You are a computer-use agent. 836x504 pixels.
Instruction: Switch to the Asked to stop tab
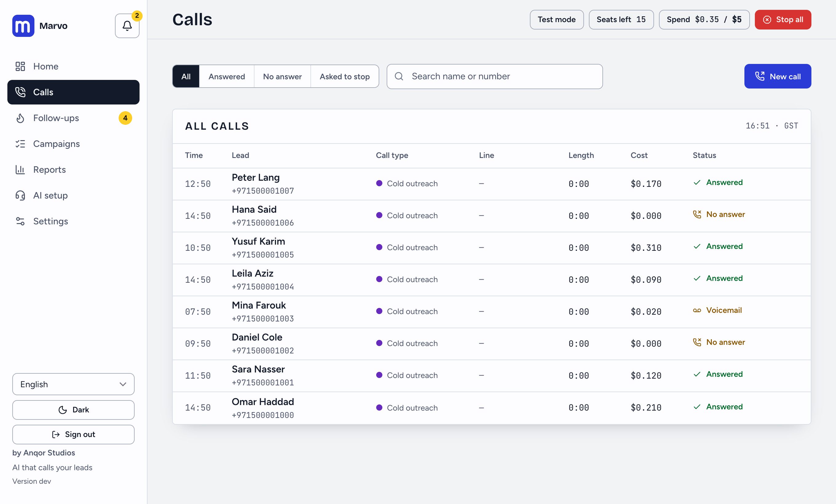tap(345, 76)
